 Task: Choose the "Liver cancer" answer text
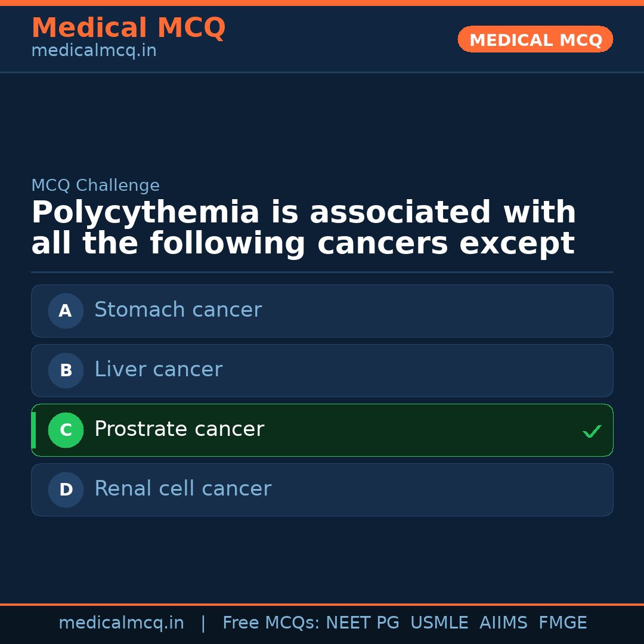point(158,370)
